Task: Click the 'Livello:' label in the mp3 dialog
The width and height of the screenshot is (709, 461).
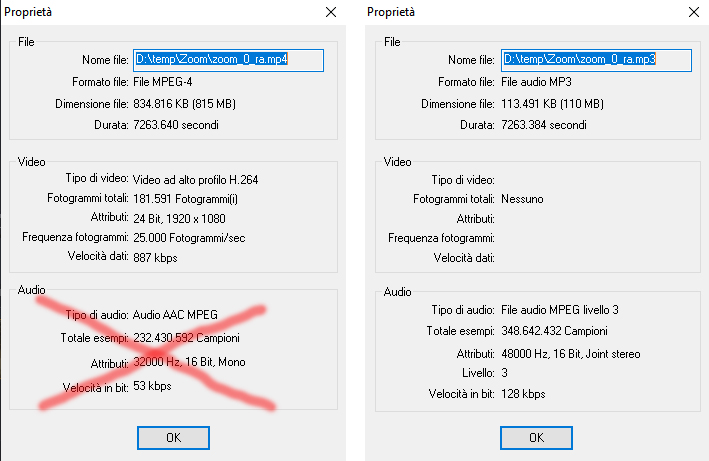Action: [478, 373]
